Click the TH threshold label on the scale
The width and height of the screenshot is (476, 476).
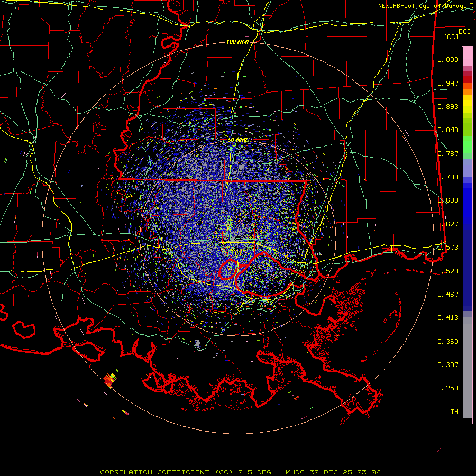pyautogui.click(x=454, y=412)
